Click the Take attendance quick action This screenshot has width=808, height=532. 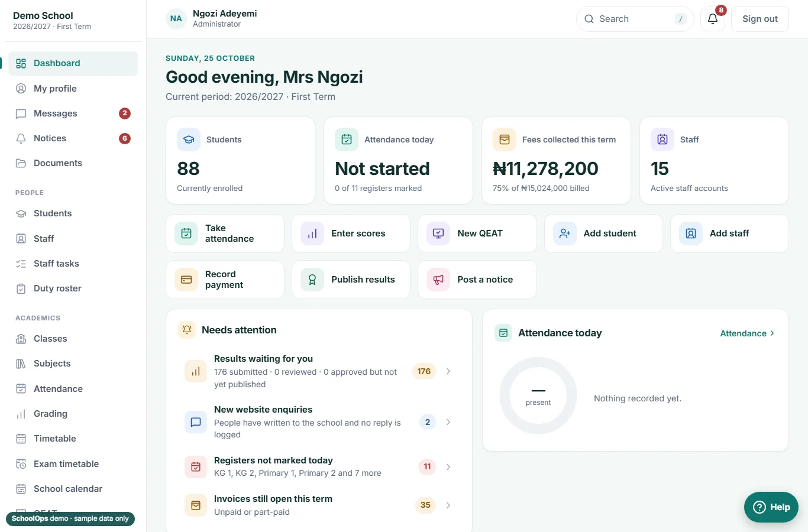225,233
